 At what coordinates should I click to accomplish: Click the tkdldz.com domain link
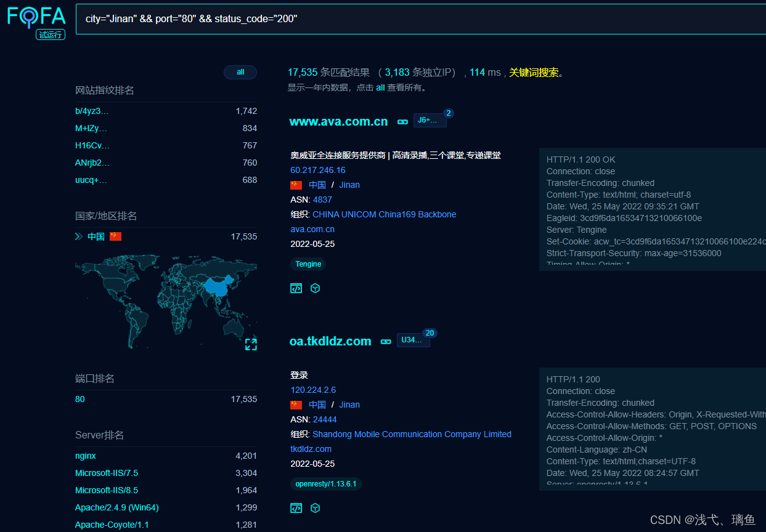(311, 449)
